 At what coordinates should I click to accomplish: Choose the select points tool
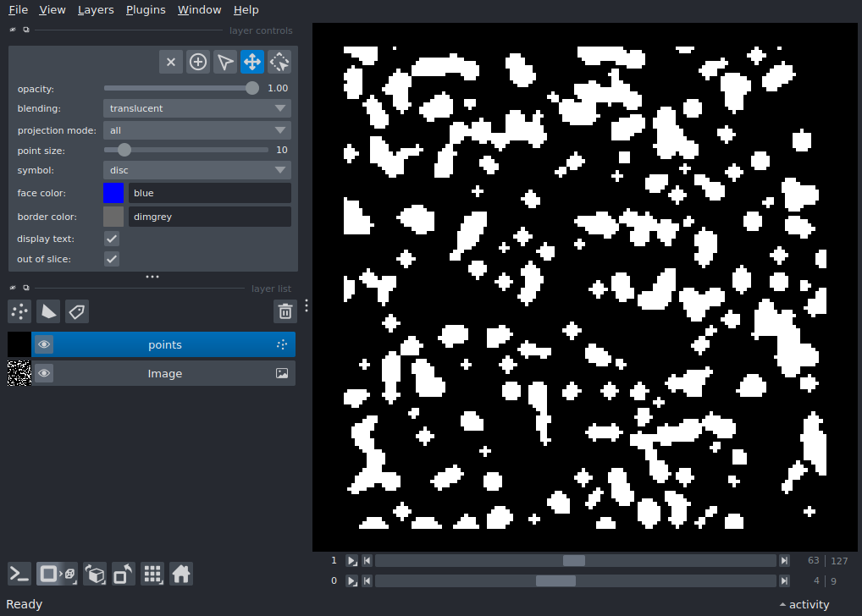pos(225,62)
